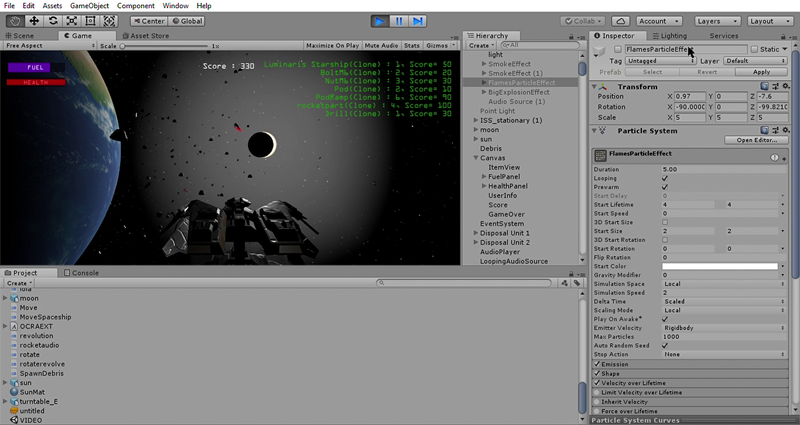Click the Step frame button

point(418,20)
